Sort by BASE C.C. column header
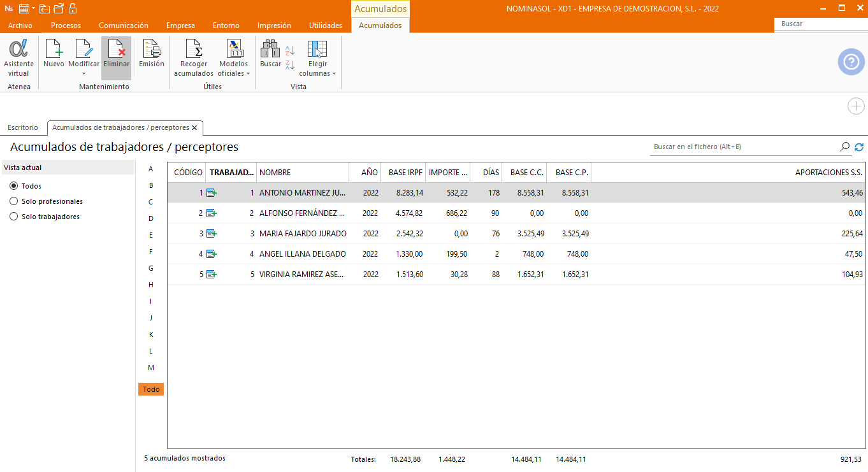This screenshot has height=472, width=868. [524, 173]
